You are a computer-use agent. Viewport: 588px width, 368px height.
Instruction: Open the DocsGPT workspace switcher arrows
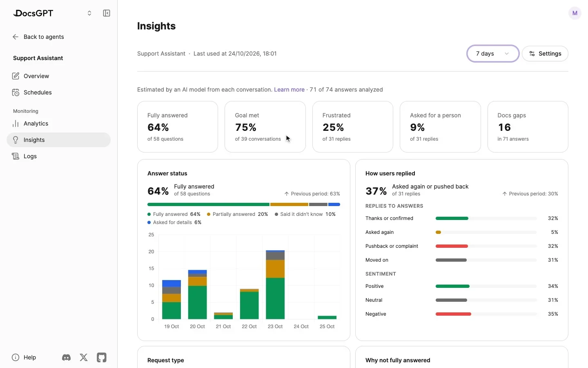tap(89, 13)
